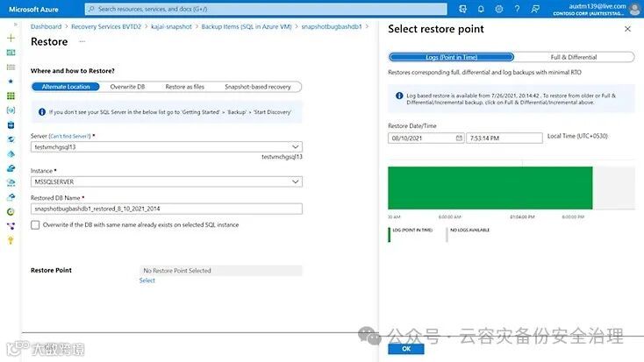Go to snapshotbugbashdb1 breadcrumb
This screenshot has width=644, height=362.
pyautogui.click(x=332, y=26)
